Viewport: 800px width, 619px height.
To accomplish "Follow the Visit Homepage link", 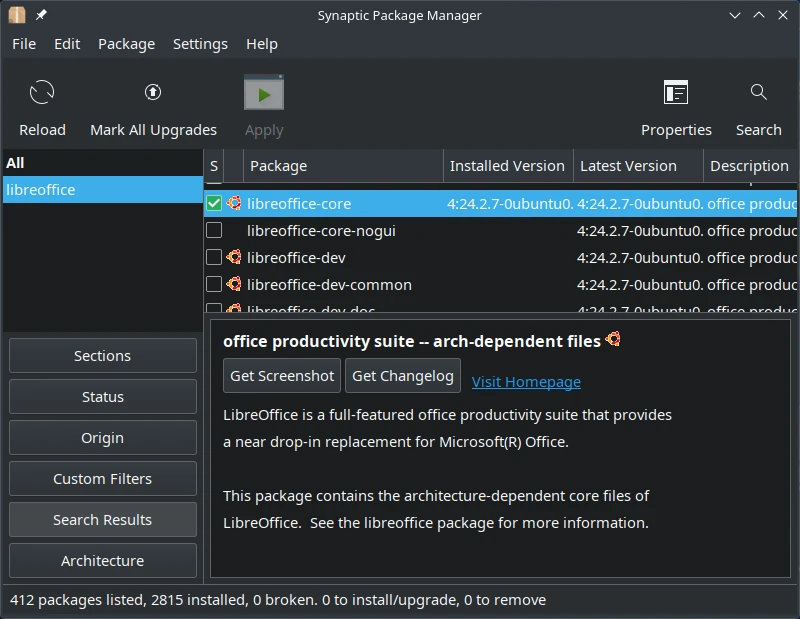I will [x=526, y=382].
